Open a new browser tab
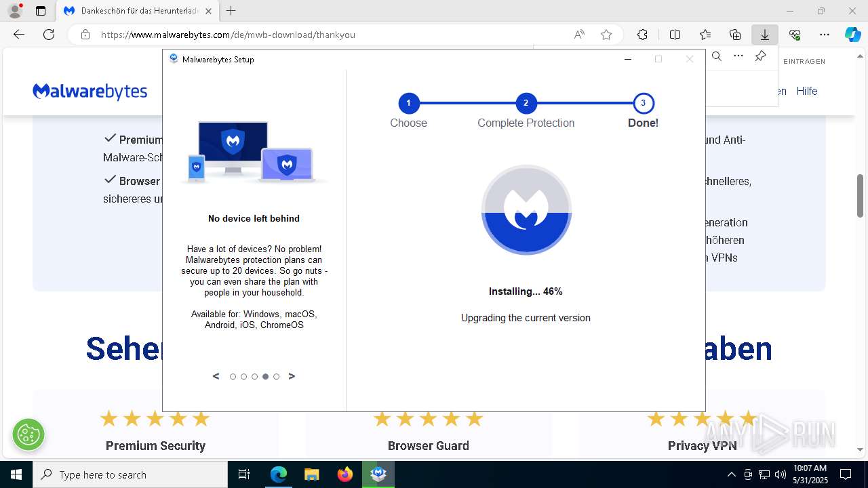Viewport: 868px width, 488px height. click(231, 11)
